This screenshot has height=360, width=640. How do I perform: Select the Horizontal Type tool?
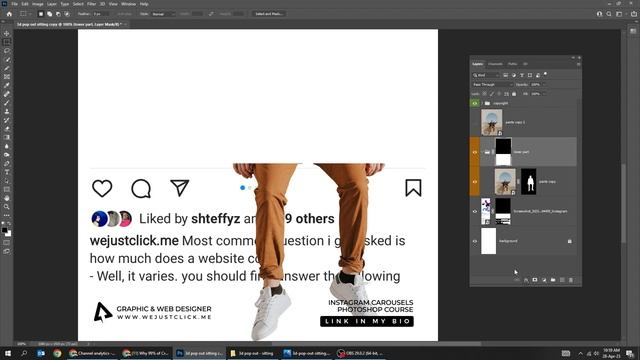point(7,172)
